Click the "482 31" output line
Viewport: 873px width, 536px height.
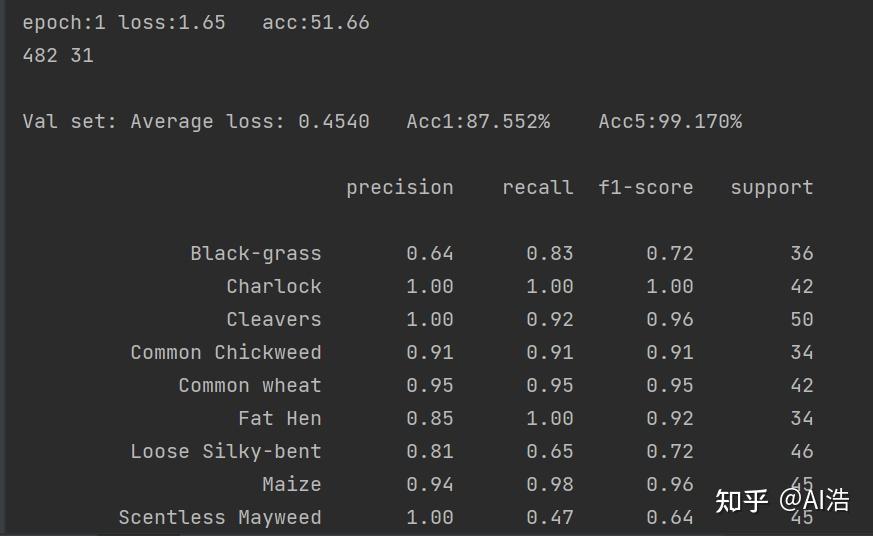58,56
